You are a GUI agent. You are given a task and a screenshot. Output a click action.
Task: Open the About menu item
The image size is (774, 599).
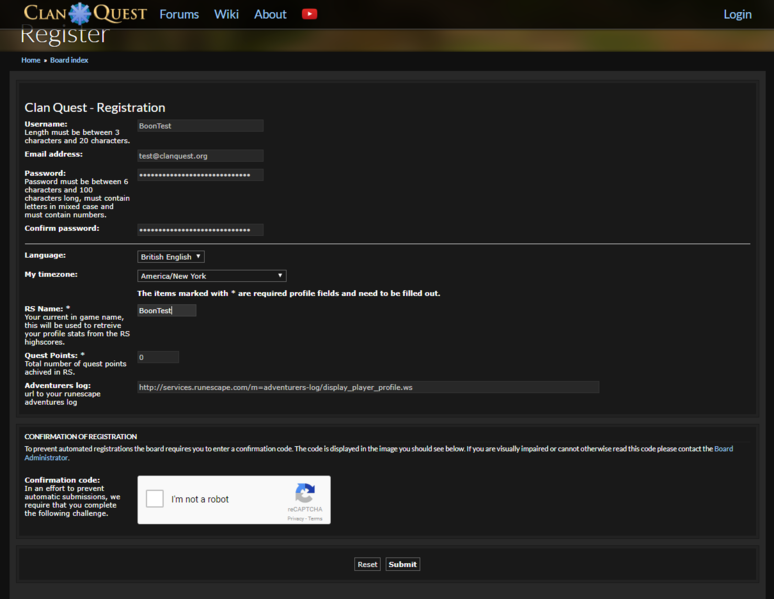click(270, 14)
